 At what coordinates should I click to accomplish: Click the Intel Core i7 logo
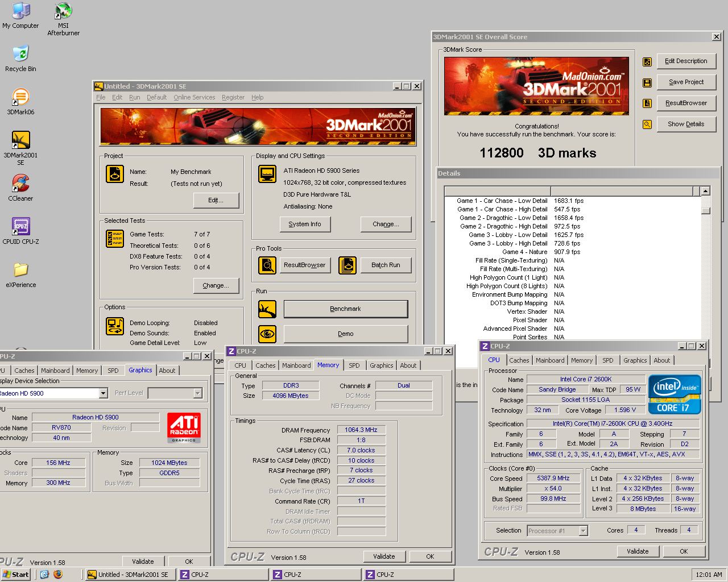point(675,394)
